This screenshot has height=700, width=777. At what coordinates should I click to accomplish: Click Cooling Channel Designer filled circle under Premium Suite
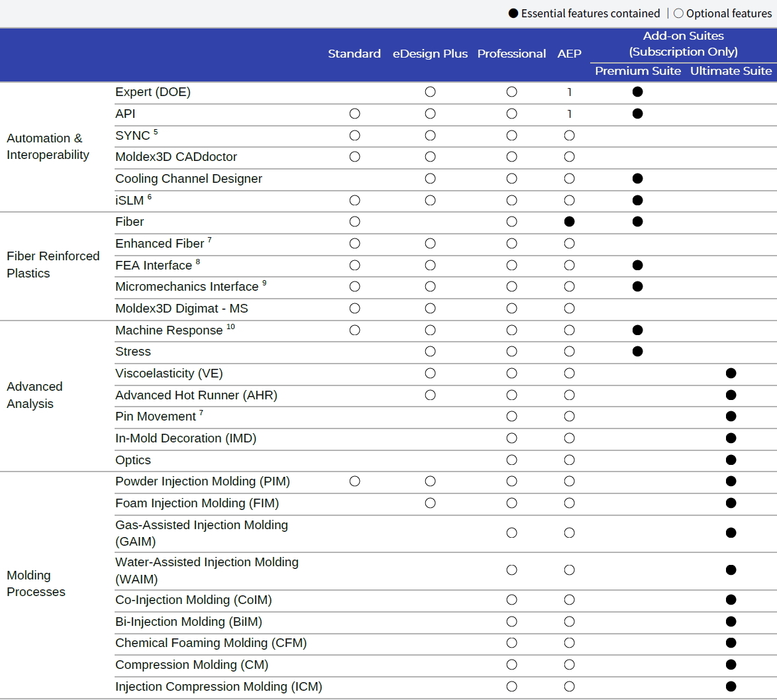click(637, 179)
